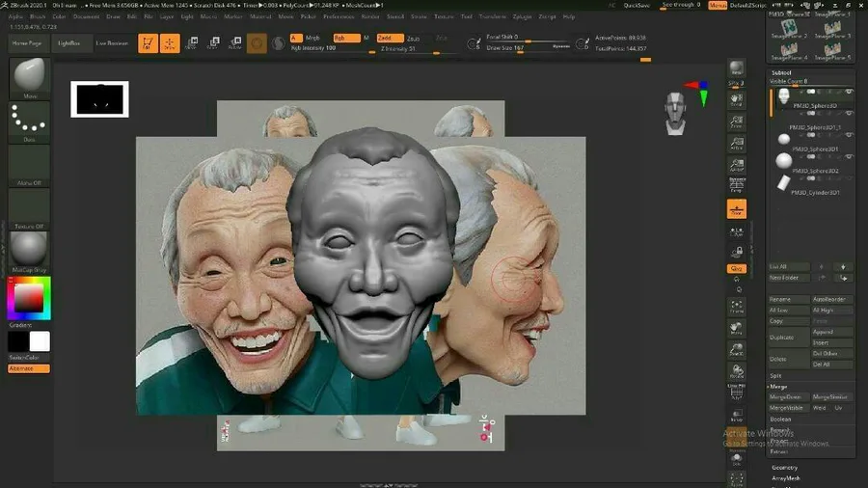Image resolution: width=868 pixels, height=488 pixels.
Task: Open the Preferences menu
Action: [x=339, y=16]
